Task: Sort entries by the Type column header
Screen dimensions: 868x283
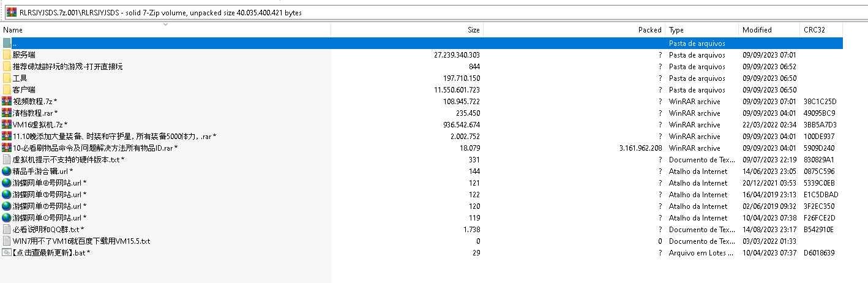Action: [x=676, y=30]
